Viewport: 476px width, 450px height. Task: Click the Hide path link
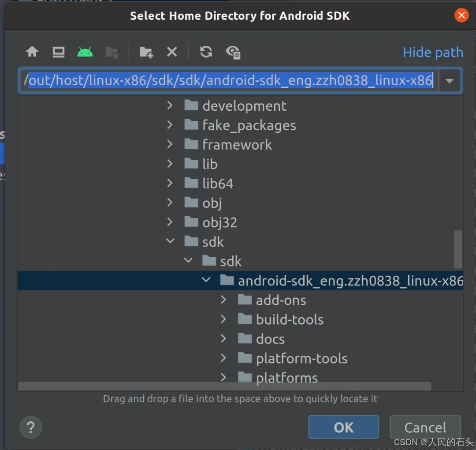433,52
